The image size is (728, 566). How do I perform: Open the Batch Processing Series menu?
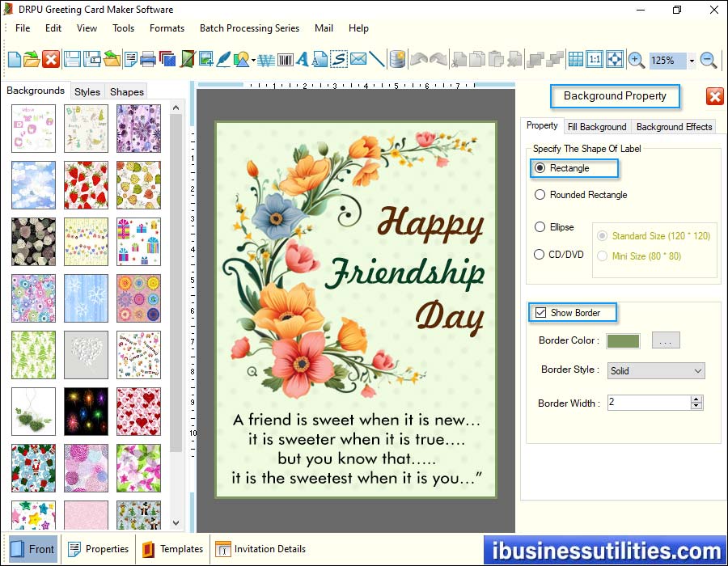tap(249, 28)
